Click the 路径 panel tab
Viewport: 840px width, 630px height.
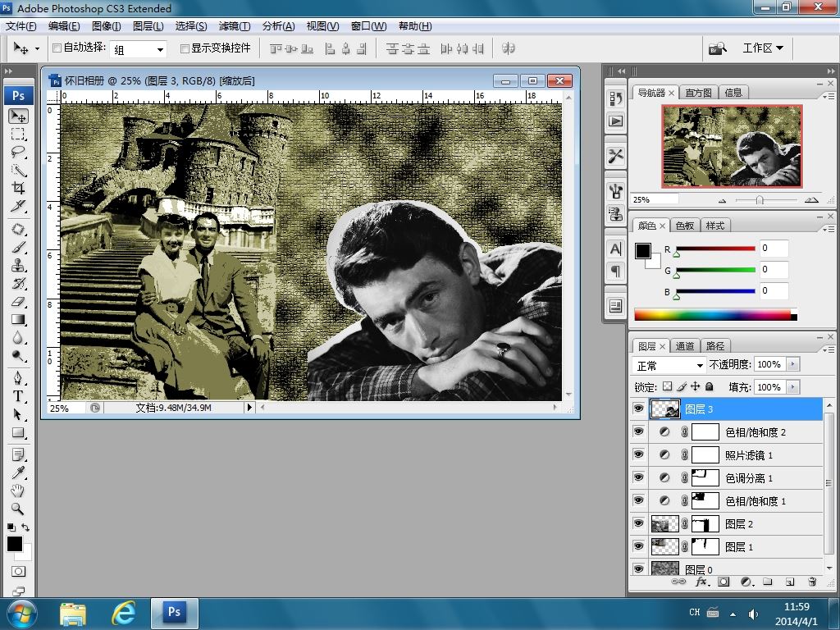tap(715, 346)
